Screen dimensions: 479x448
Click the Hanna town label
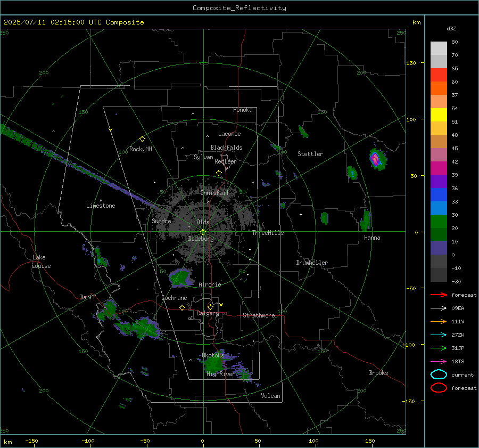(372, 238)
